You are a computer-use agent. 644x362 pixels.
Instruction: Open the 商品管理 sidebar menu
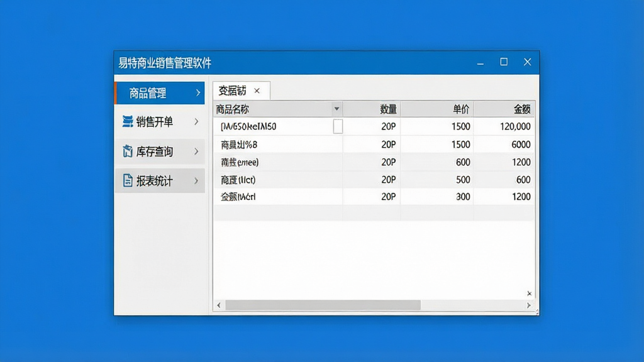tap(160, 93)
